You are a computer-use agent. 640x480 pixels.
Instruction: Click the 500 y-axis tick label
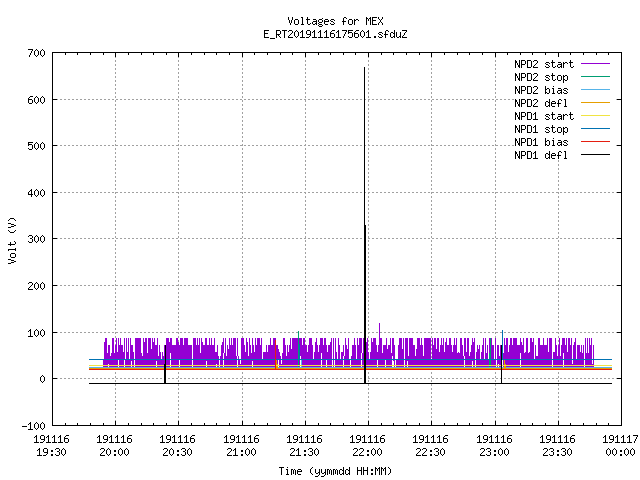tap(36, 146)
